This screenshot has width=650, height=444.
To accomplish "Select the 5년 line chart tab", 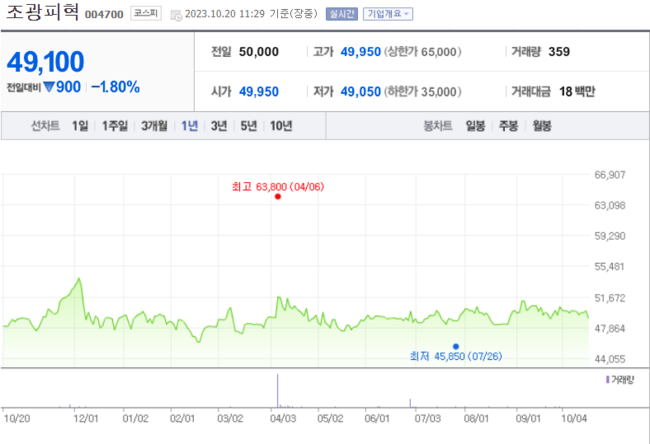I will tap(249, 126).
